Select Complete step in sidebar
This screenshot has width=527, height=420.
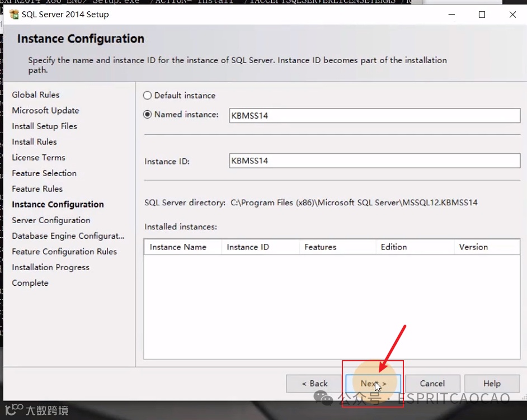click(30, 283)
